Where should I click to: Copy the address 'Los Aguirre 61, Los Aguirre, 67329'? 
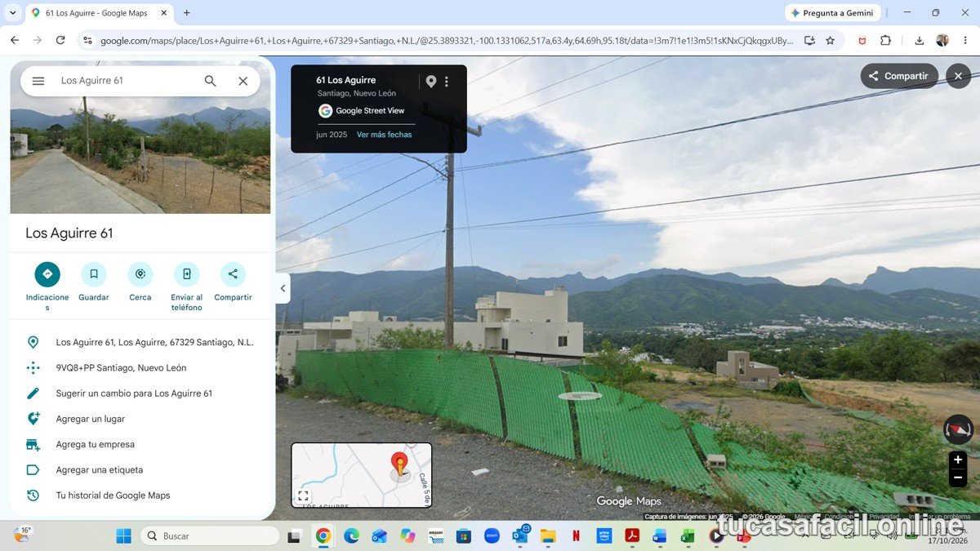140,342
